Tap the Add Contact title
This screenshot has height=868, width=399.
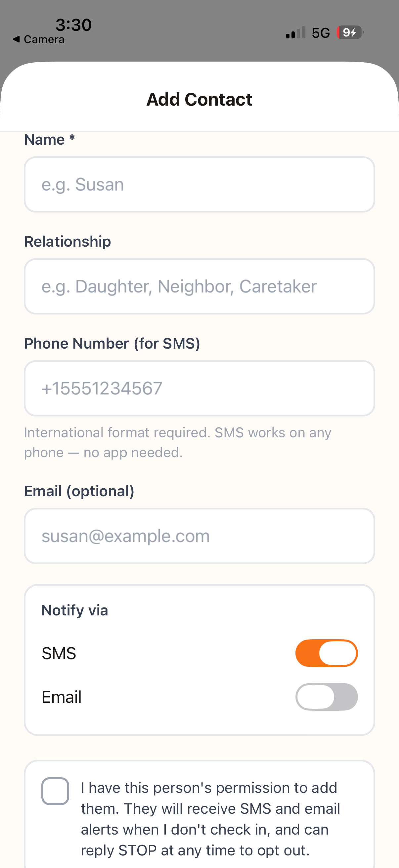point(199,99)
